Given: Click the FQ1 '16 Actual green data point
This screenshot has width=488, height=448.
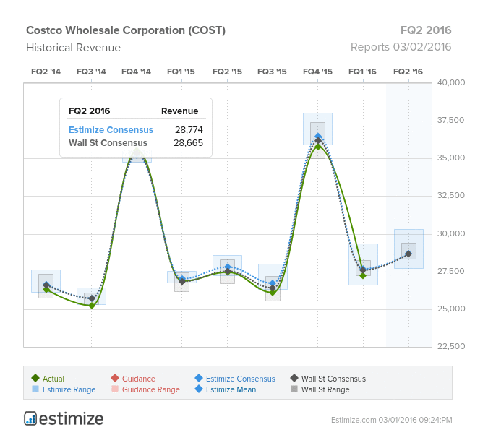Looking at the screenshot, I should point(363,275).
